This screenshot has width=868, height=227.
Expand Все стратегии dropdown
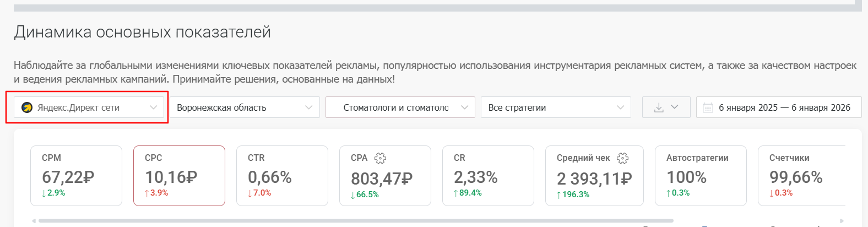tap(556, 107)
